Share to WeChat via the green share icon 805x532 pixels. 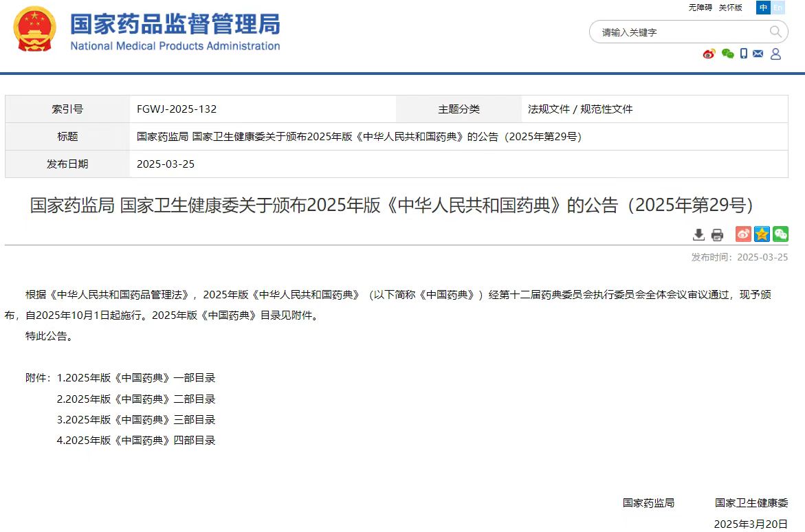780,234
